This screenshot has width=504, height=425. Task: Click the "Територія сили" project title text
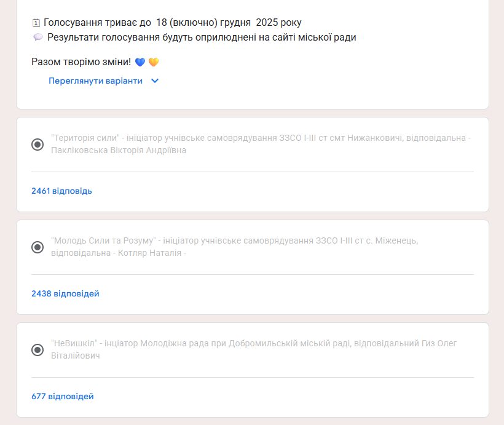click(85, 138)
